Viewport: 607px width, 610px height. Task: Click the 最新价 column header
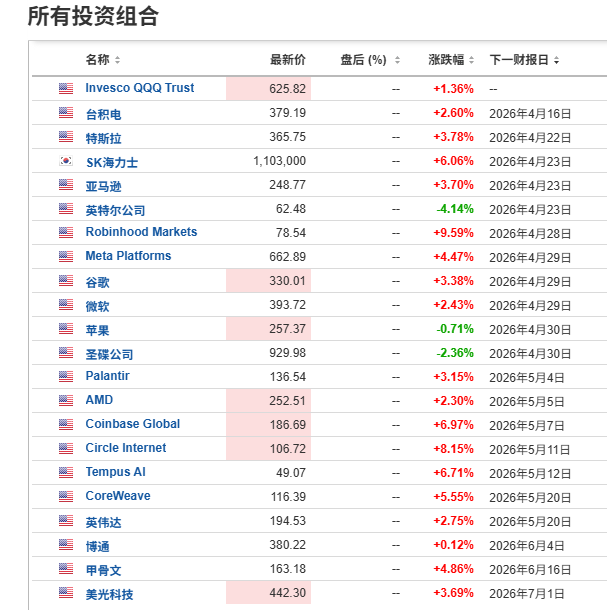tap(288, 60)
